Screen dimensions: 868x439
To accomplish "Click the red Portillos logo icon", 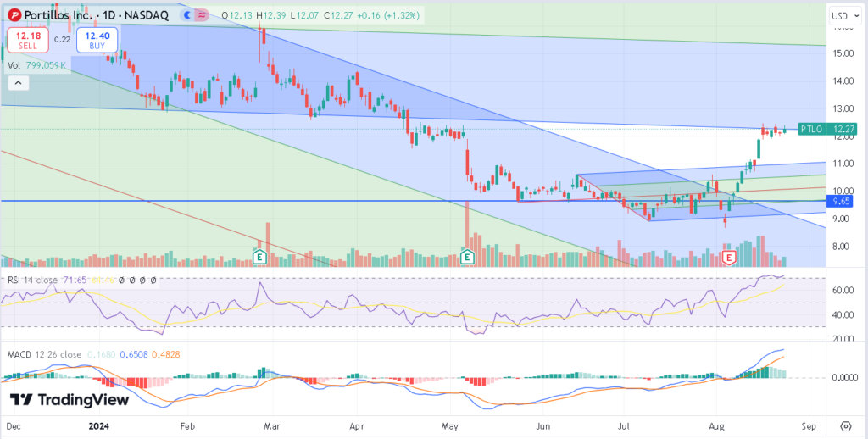I will [x=15, y=15].
